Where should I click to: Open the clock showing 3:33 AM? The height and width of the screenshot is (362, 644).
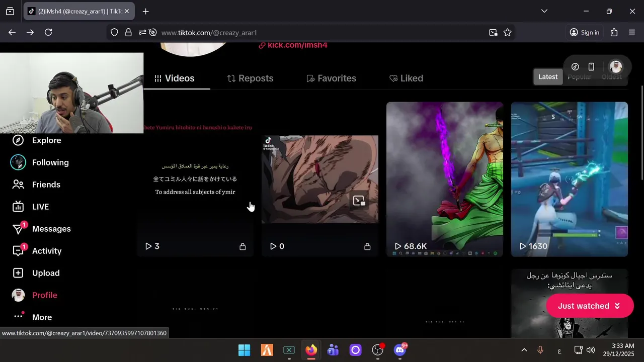click(618, 350)
